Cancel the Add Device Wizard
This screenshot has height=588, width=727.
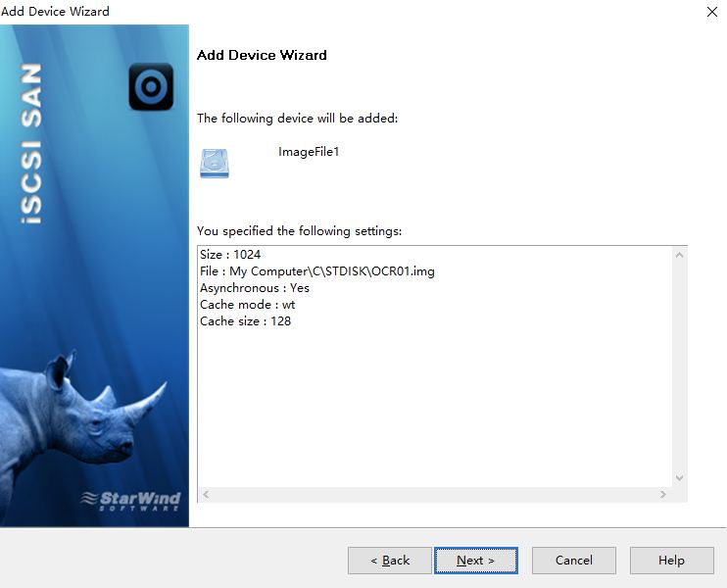tap(574, 561)
